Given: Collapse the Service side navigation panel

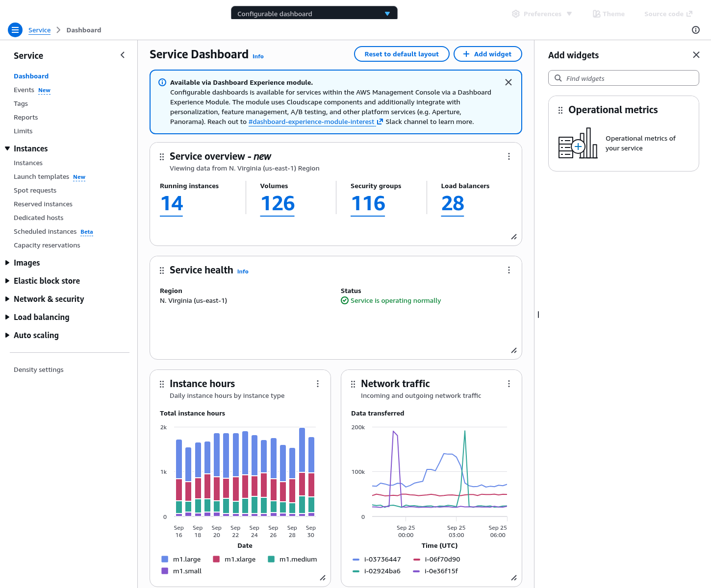Looking at the screenshot, I should pyautogui.click(x=123, y=55).
